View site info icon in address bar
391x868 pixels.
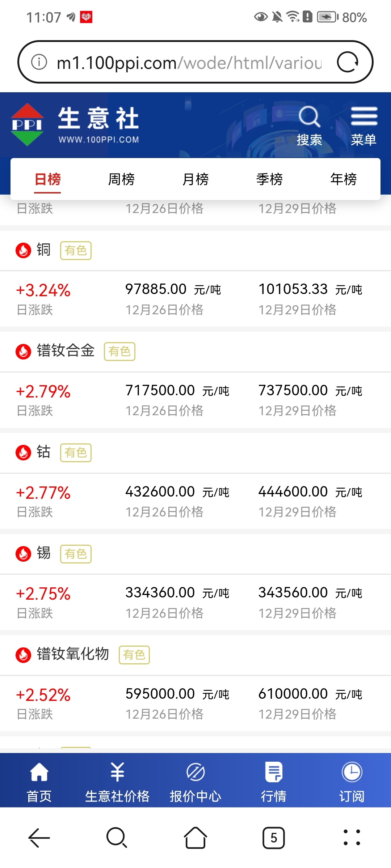(x=39, y=62)
